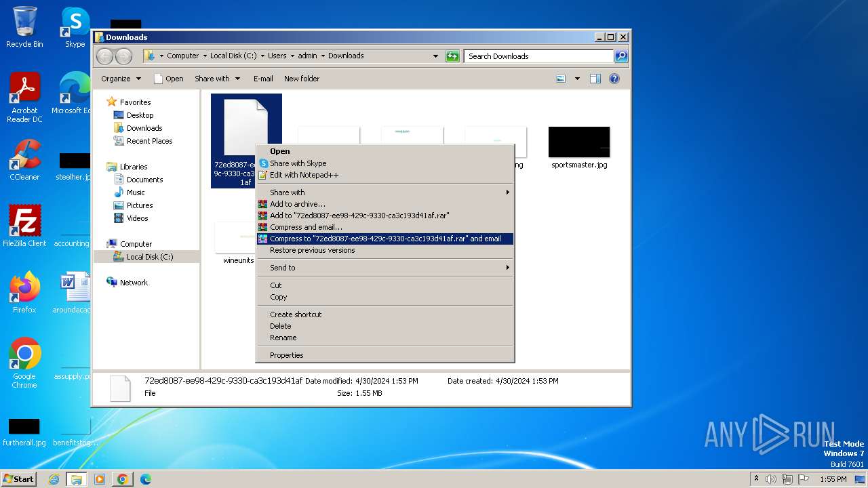Show hidden tray icons arrow

pyautogui.click(x=757, y=479)
